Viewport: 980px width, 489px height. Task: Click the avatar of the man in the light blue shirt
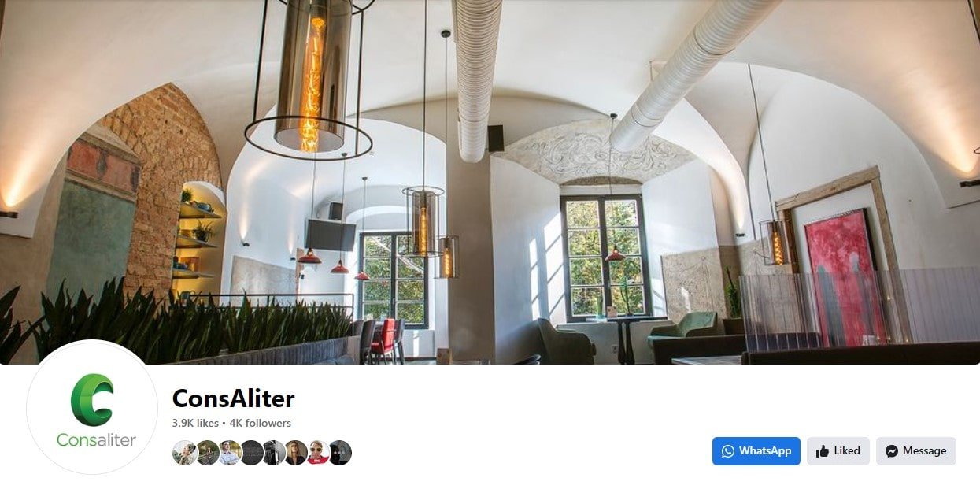point(229,453)
